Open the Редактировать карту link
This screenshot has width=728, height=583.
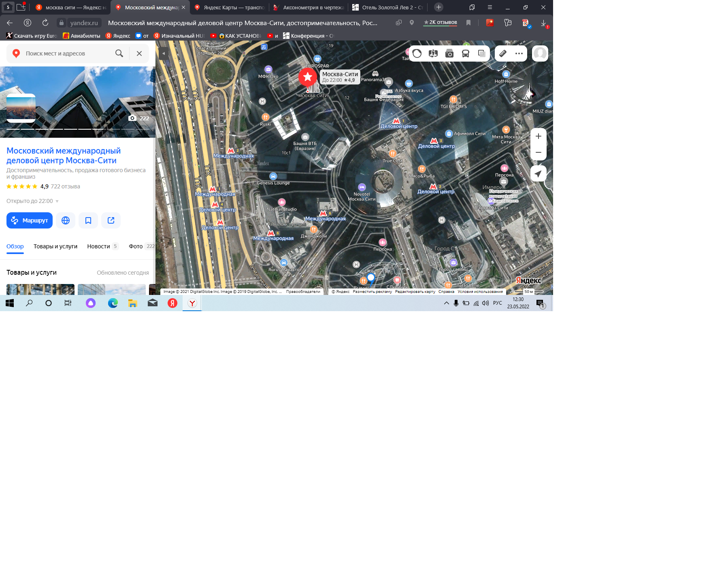click(415, 292)
